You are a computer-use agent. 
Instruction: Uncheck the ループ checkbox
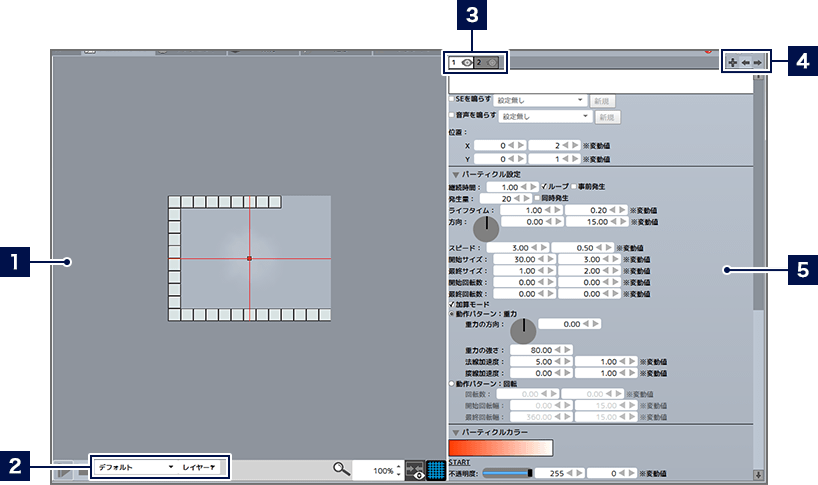coord(544,187)
